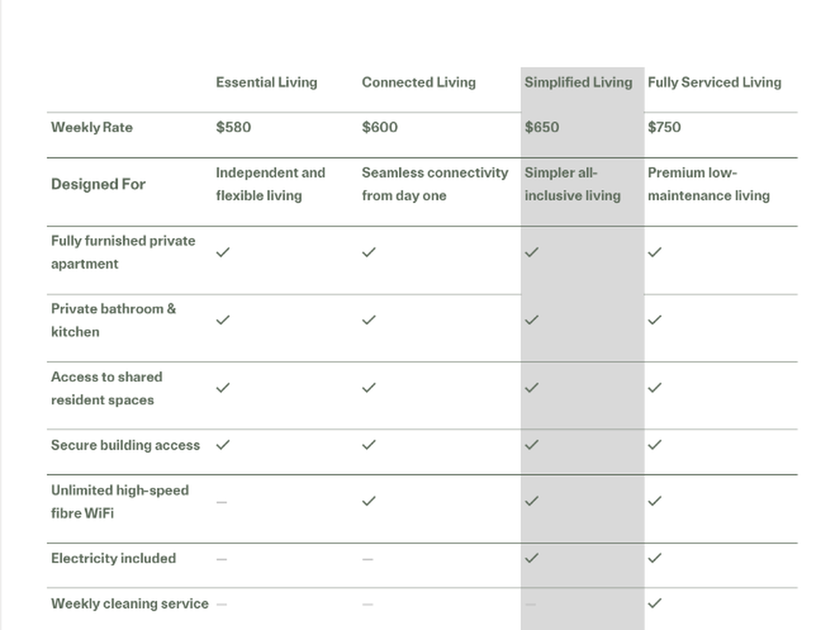Click Access to shared spaces checkmark under Connected Living
This screenshot has width=840, height=630.
click(x=369, y=388)
